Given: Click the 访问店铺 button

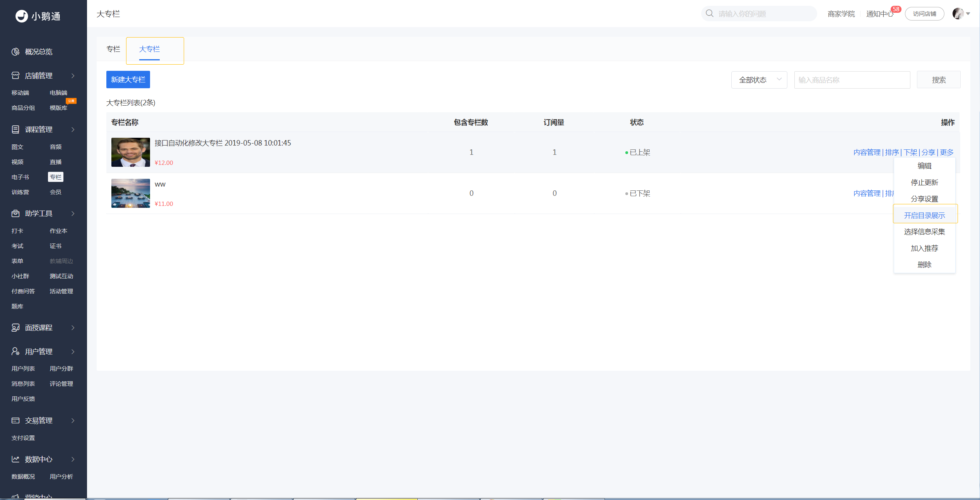Looking at the screenshot, I should pos(924,14).
